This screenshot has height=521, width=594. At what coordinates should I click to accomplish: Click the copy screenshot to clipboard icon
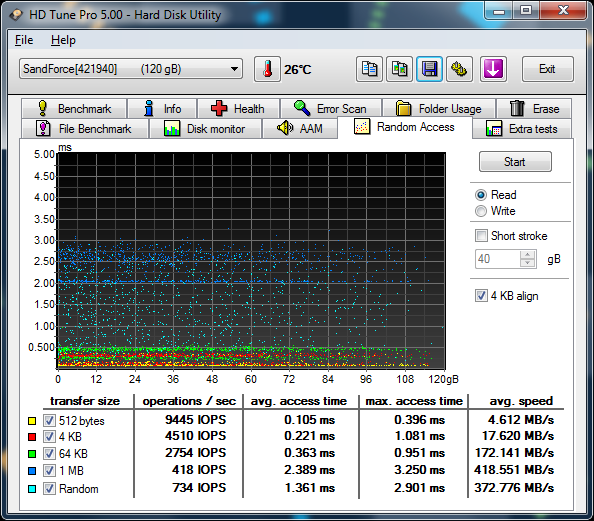coord(399,69)
